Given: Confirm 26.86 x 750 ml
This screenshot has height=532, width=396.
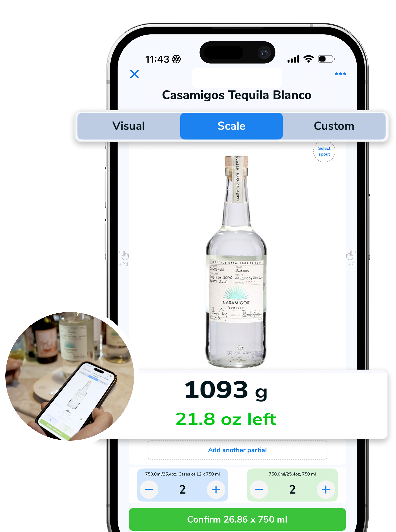Looking at the screenshot, I should click(237, 519).
